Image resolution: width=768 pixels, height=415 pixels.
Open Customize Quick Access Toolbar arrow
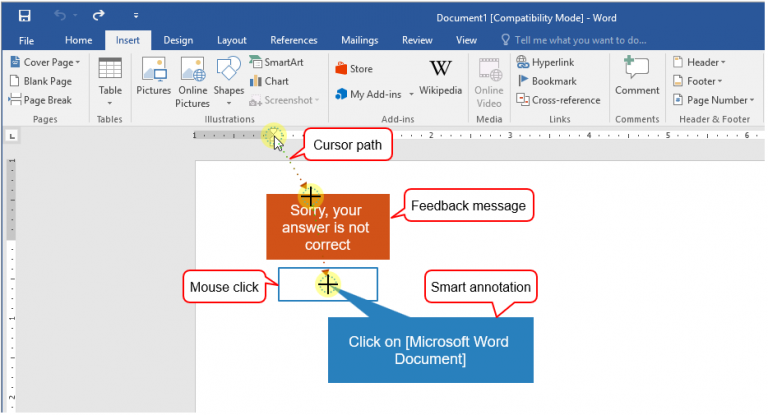tap(136, 16)
